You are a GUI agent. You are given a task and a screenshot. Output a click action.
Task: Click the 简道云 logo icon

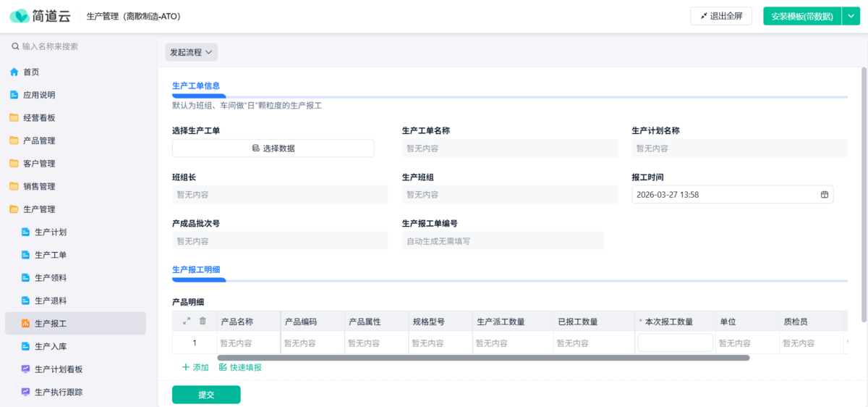[x=20, y=16]
